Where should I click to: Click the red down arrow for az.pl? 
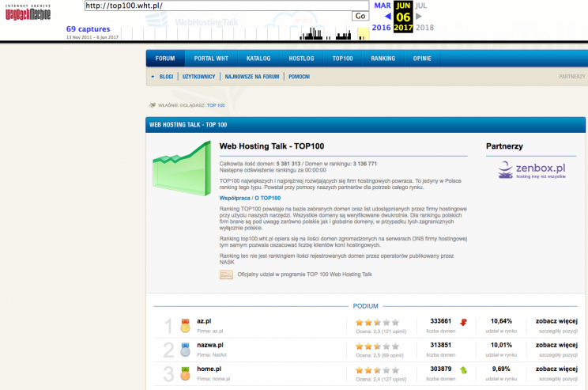(x=463, y=322)
